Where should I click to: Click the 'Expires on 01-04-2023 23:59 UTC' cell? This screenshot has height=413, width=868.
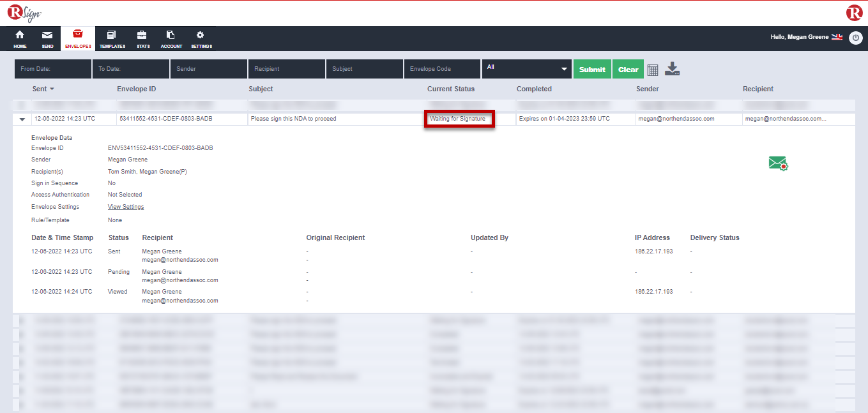(564, 119)
